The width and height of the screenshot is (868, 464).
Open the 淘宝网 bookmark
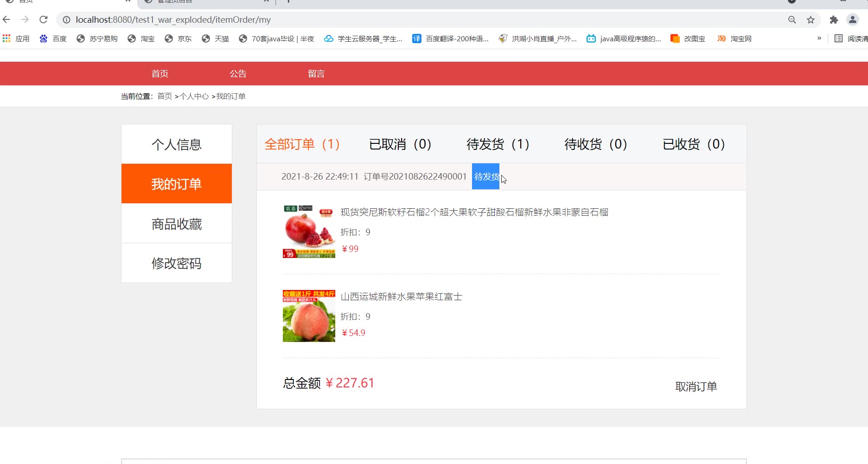[734, 39]
